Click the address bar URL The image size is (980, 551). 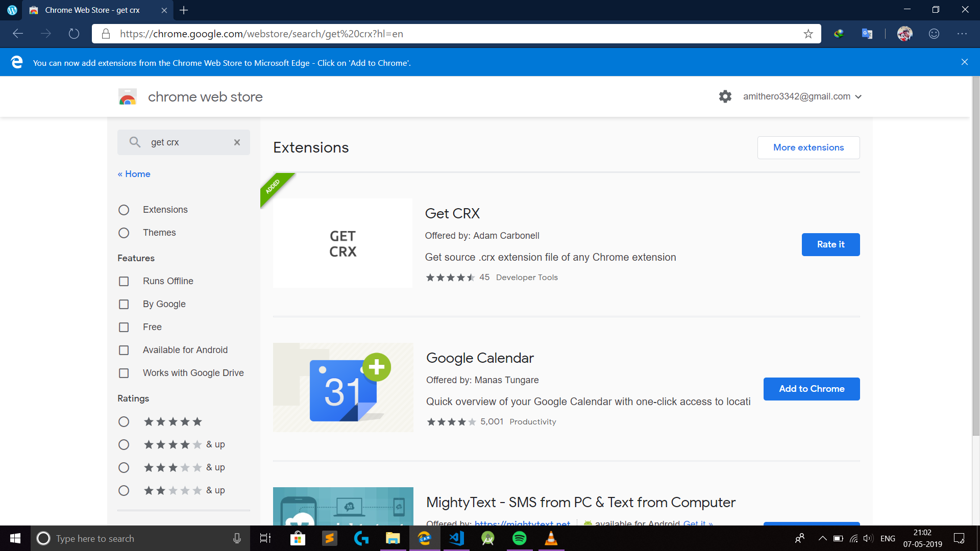coord(261,34)
